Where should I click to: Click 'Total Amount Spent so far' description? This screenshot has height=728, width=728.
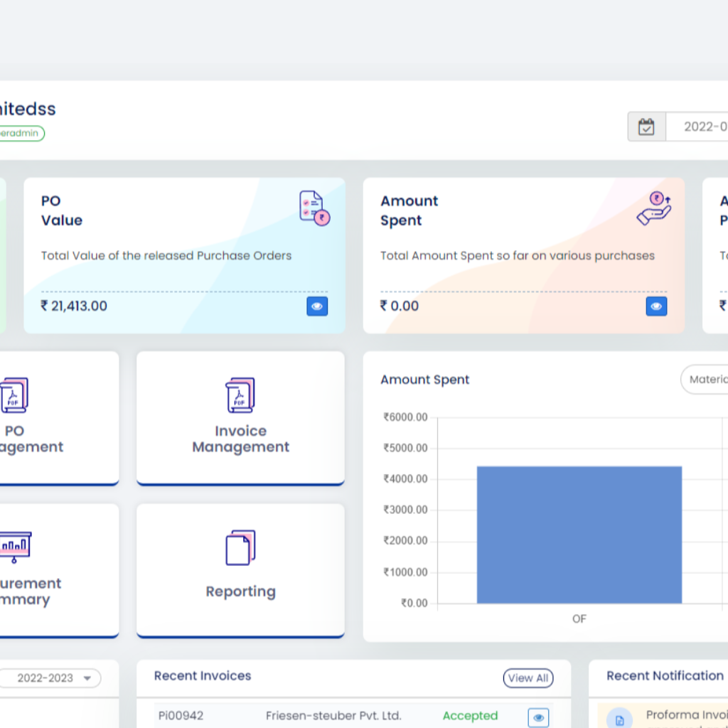pyautogui.click(x=518, y=255)
